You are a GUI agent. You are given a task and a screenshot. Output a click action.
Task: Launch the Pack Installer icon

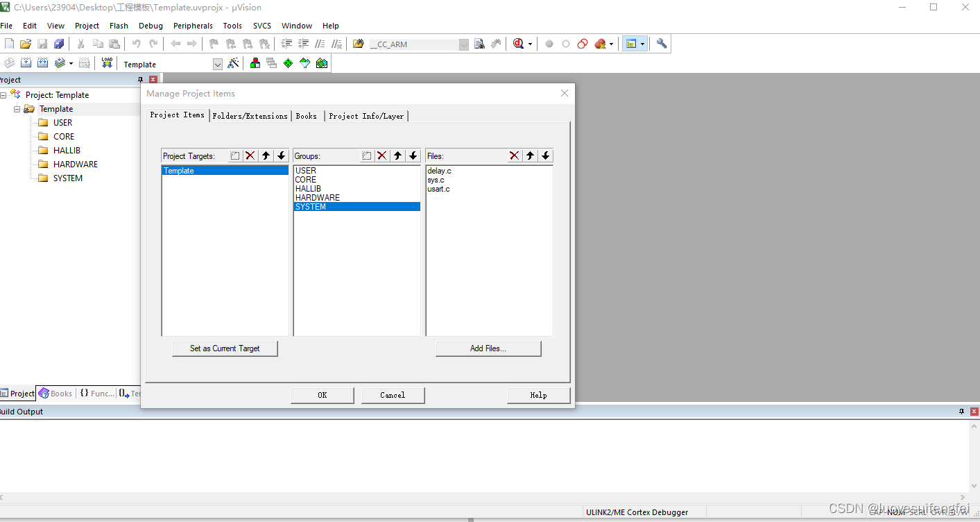point(322,63)
